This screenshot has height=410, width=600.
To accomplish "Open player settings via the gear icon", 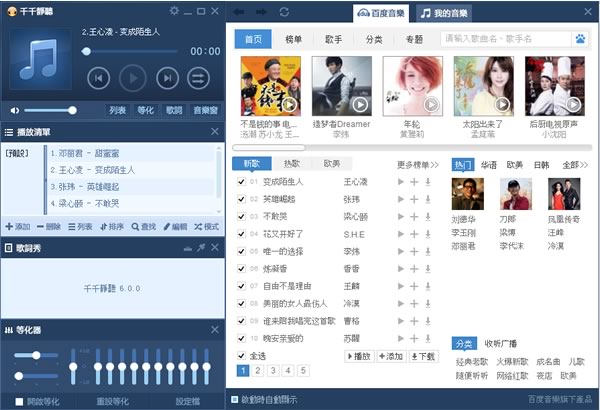I will 175,11.
